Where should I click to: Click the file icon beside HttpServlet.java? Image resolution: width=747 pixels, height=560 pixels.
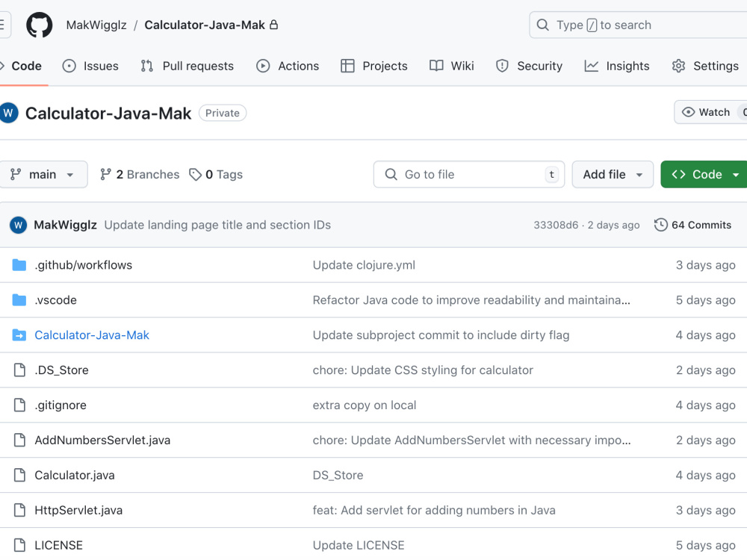(x=19, y=510)
